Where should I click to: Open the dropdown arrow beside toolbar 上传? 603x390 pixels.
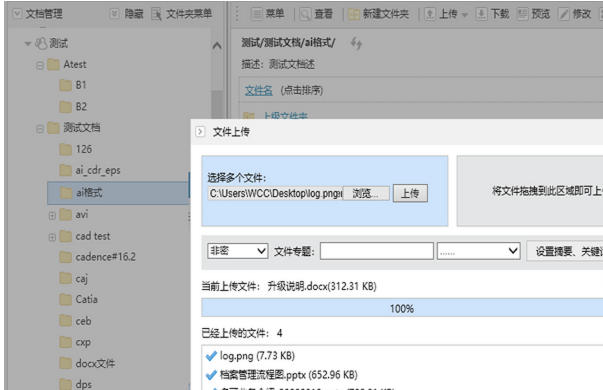click(465, 15)
